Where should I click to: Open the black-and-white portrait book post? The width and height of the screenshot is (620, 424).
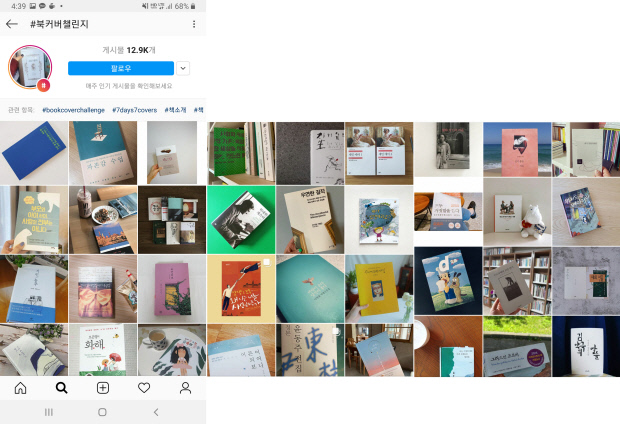[448, 149]
